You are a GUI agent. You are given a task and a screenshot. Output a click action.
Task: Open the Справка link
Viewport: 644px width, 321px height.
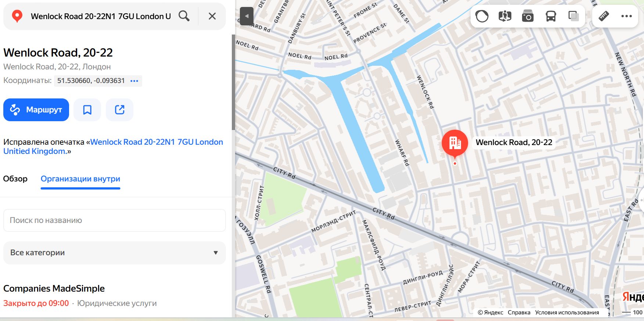tap(519, 313)
